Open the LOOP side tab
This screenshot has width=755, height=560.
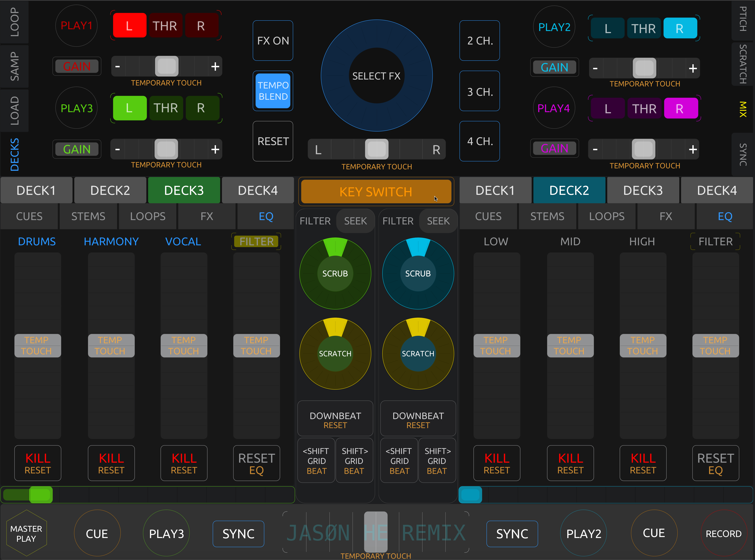[14, 22]
